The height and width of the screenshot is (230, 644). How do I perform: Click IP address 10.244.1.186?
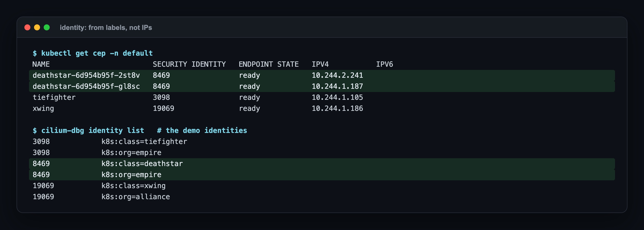pyautogui.click(x=337, y=108)
